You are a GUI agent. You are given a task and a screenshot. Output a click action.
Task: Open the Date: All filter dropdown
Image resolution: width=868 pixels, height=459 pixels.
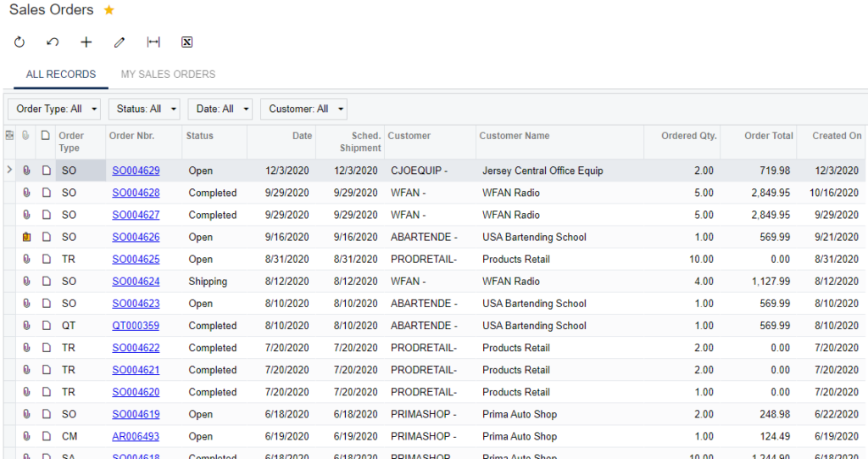pos(220,109)
